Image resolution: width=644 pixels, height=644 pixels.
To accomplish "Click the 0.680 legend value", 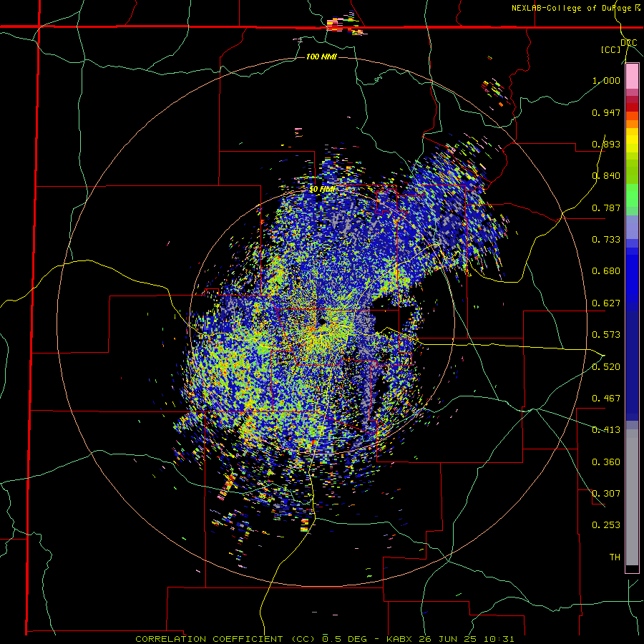I will [606, 271].
